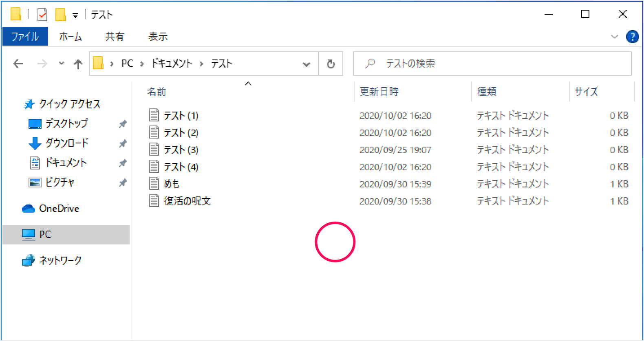The image size is (644, 341).
Task: Click テスト in the address breadcrumb
Action: 221,63
